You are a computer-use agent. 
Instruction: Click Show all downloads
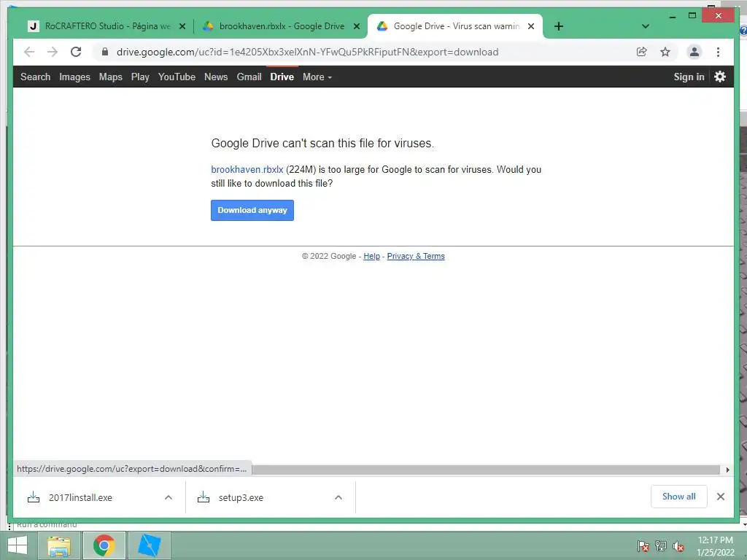point(679,497)
